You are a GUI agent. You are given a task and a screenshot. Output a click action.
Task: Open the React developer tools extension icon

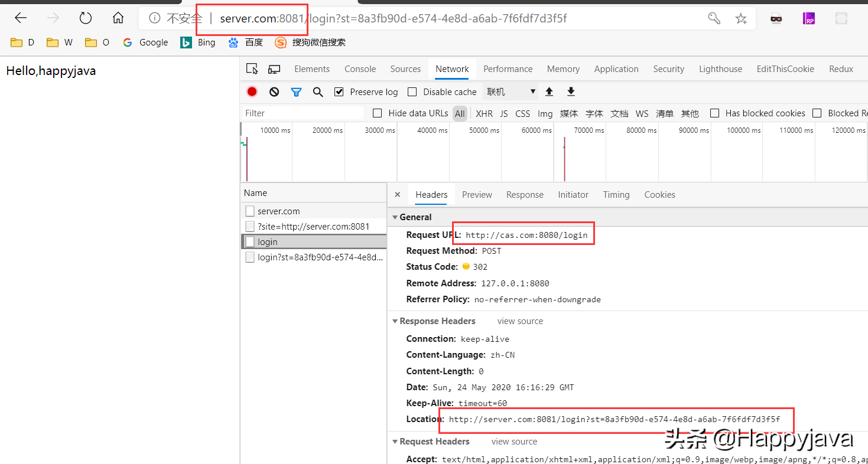[841, 19]
